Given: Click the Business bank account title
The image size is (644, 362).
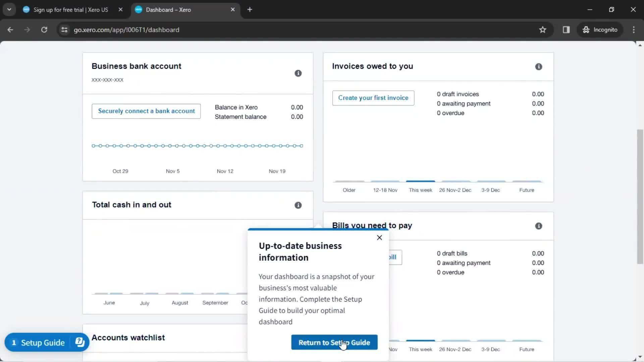Looking at the screenshot, I should 136,66.
